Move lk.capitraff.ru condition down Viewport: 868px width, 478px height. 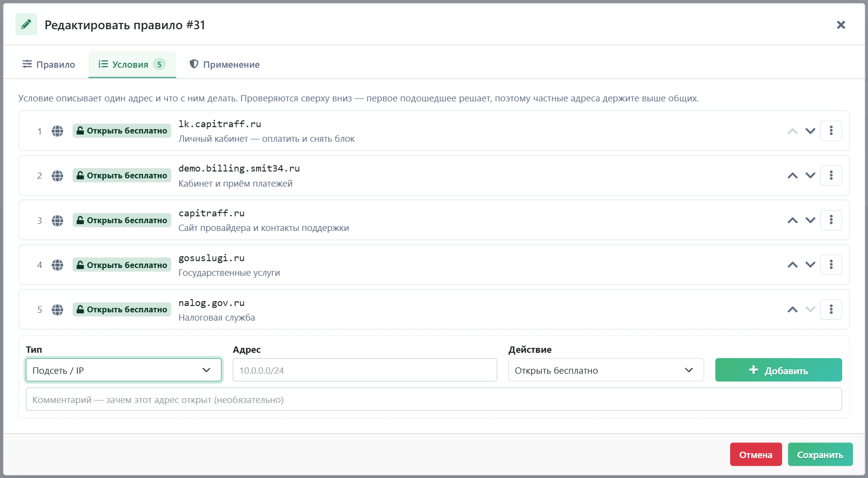(810, 131)
